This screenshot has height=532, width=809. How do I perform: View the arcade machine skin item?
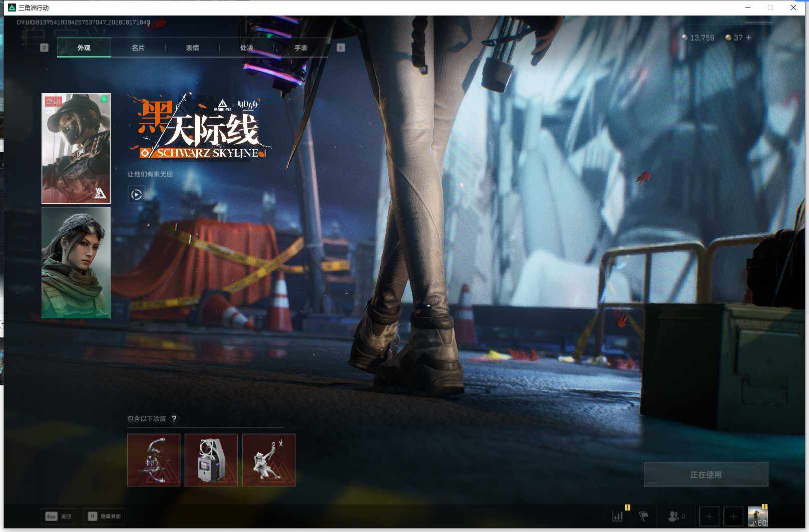point(211,460)
